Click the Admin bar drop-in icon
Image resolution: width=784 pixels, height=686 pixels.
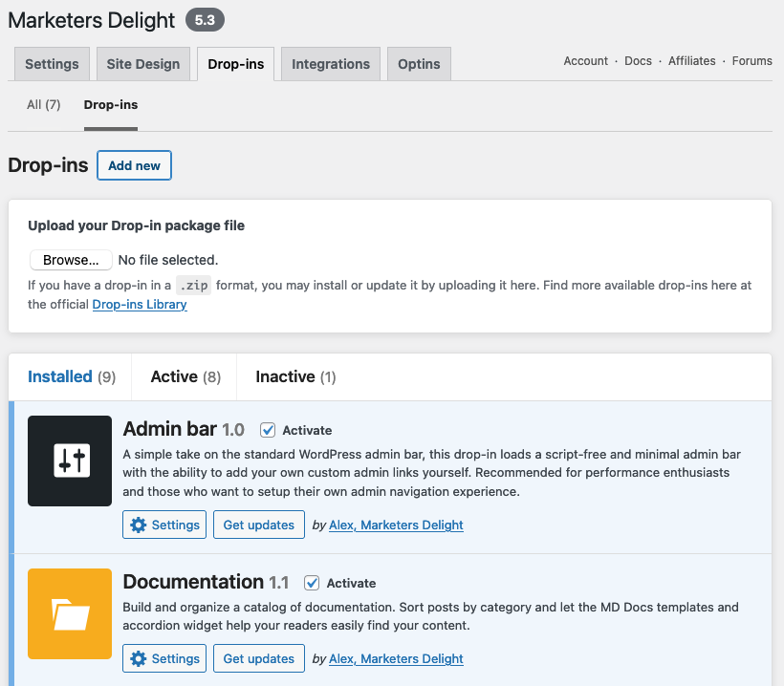coord(69,461)
